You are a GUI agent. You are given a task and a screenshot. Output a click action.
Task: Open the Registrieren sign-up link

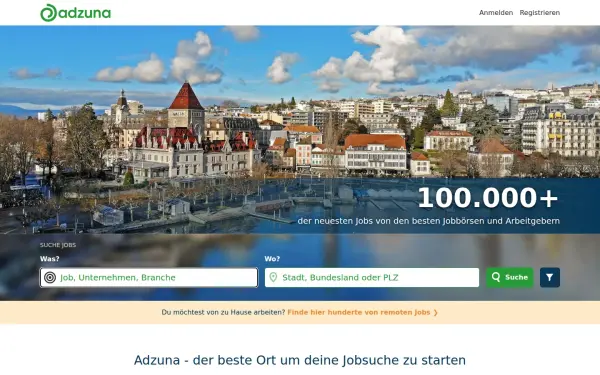(x=540, y=13)
